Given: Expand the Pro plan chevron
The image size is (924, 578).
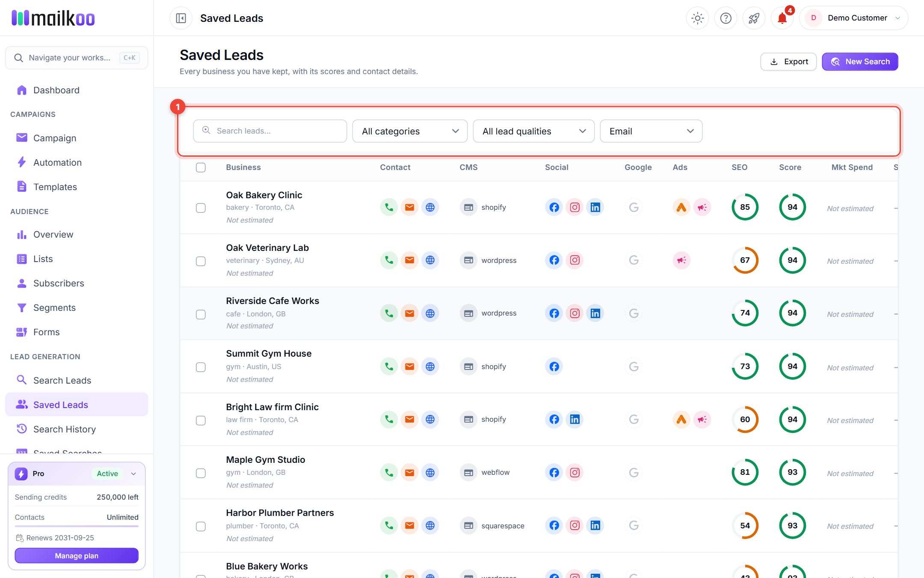Looking at the screenshot, I should point(133,474).
